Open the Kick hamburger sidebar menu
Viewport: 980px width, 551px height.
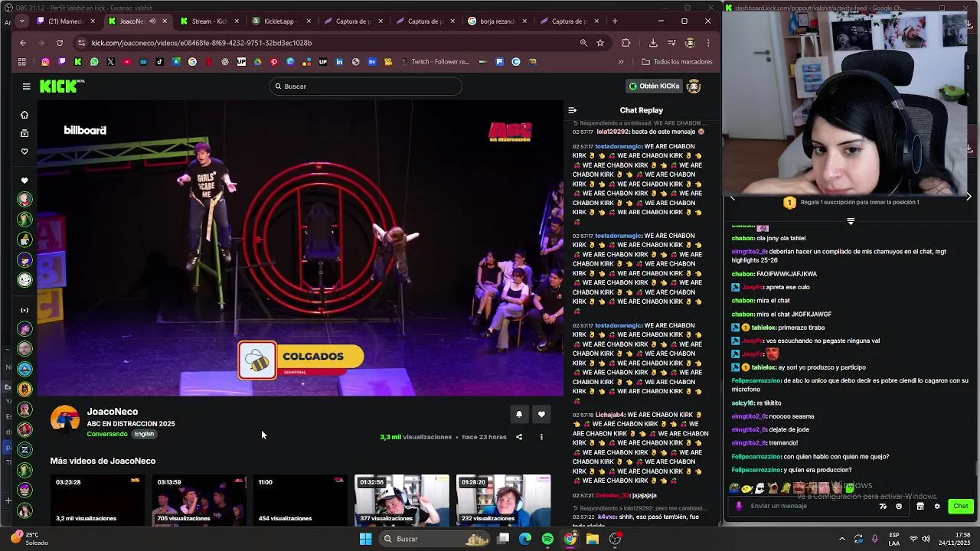click(x=26, y=86)
